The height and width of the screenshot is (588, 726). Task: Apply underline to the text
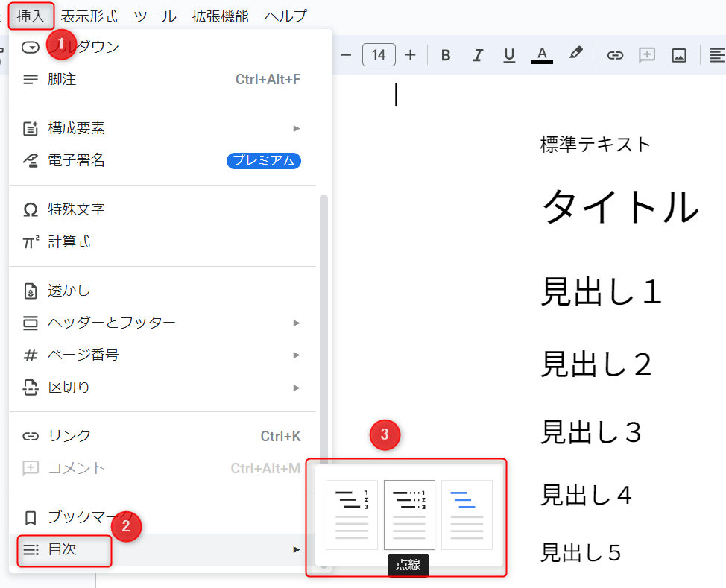pos(509,54)
